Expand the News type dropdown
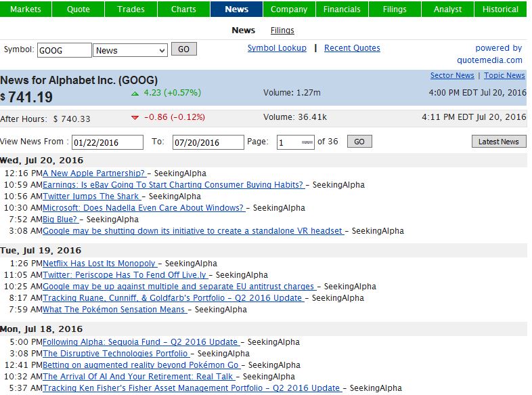 pos(130,50)
